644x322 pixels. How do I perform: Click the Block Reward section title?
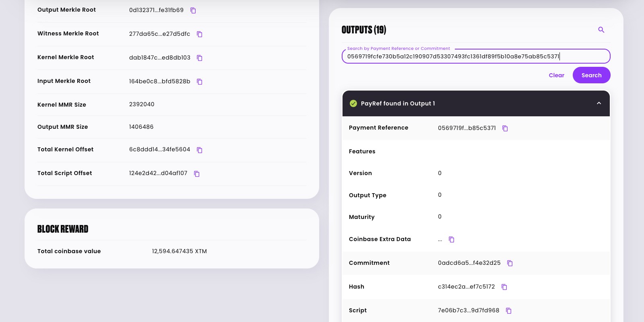pyautogui.click(x=63, y=229)
